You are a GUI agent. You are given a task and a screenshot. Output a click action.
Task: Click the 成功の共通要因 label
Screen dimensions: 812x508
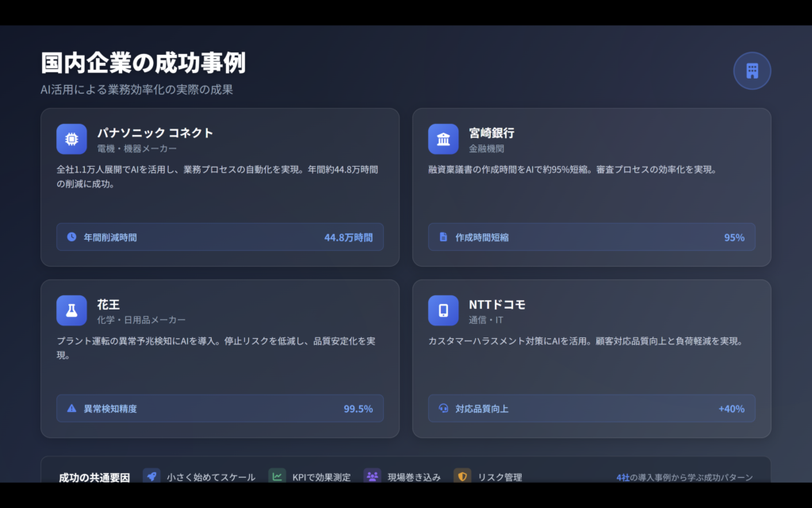94,477
